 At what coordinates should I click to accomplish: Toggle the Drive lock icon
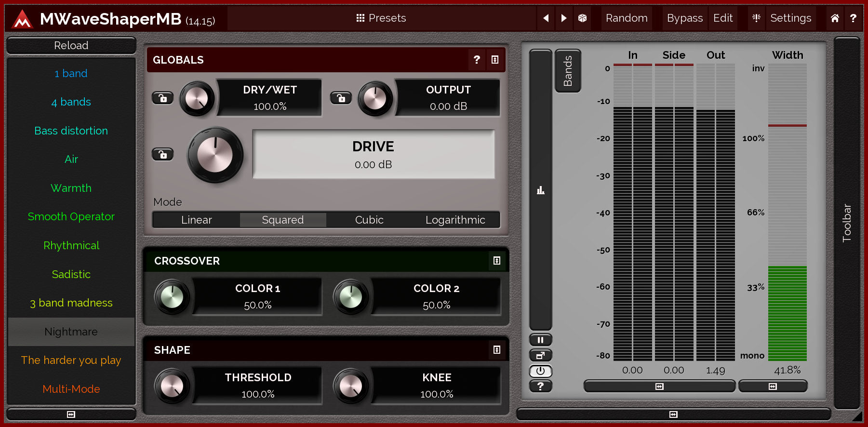162,155
